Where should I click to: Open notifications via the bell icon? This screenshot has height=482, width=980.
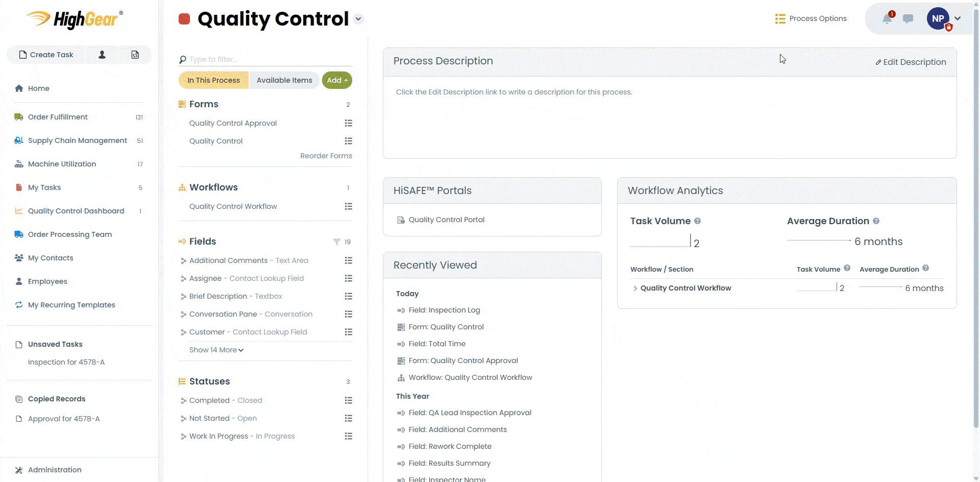[x=888, y=18]
